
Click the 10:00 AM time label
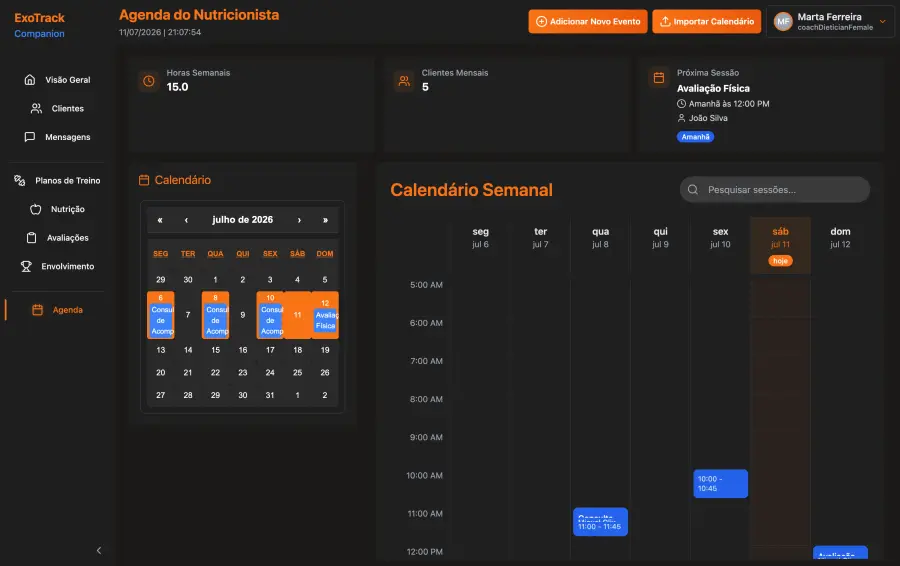[x=424, y=475]
